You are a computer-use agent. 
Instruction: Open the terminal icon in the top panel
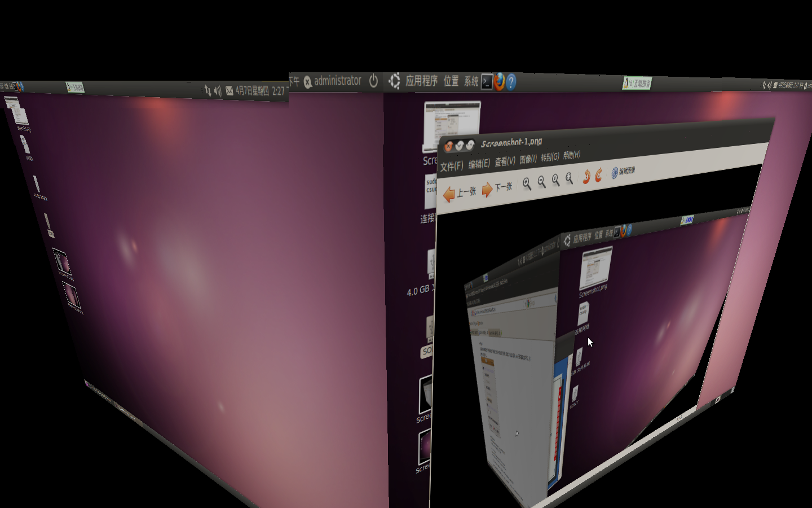point(486,82)
